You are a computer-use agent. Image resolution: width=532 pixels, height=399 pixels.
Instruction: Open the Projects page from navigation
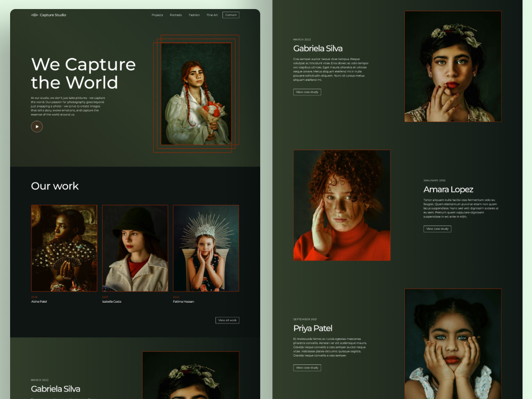click(x=157, y=15)
